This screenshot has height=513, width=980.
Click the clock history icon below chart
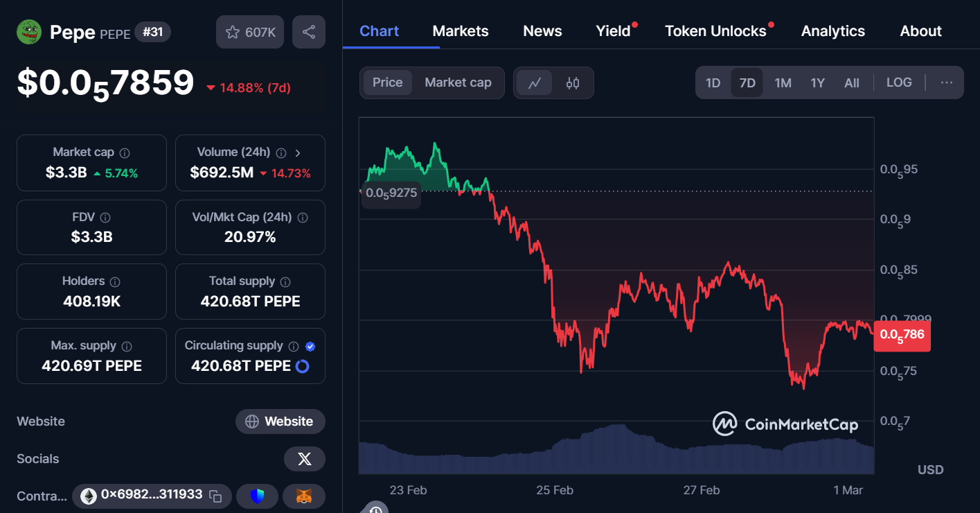click(x=375, y=509)
